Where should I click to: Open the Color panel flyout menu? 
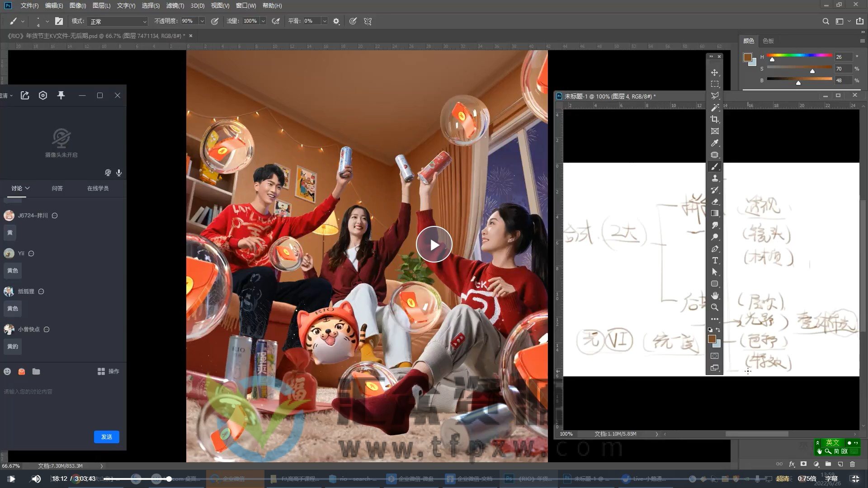point(862,41)
